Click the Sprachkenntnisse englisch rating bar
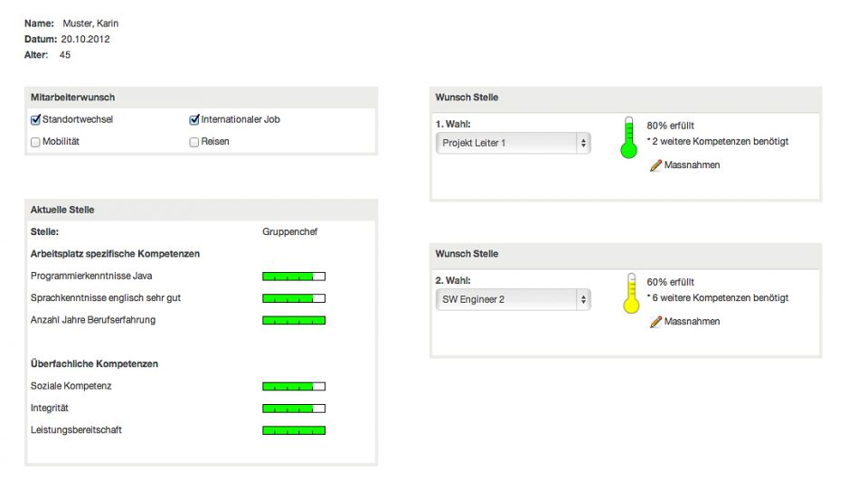 point(294,298)
